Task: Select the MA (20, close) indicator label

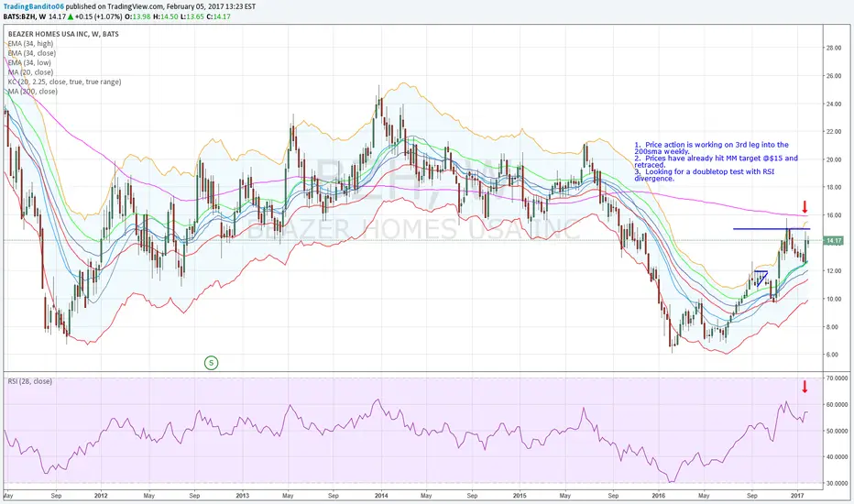Action: [x=30, y=71]
